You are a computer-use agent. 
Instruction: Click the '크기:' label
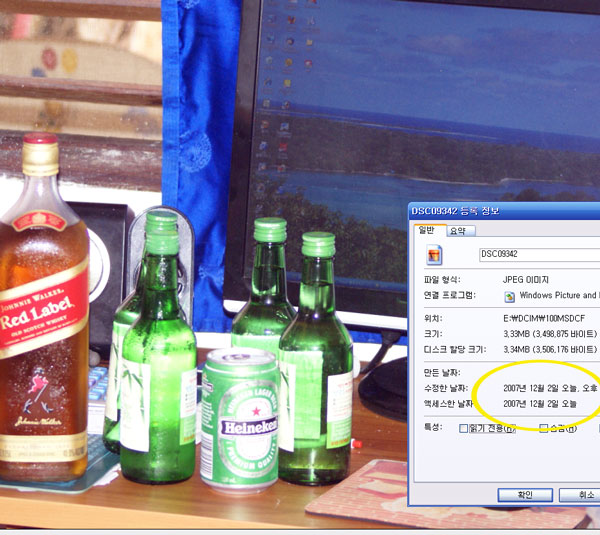tap(433, 334)
